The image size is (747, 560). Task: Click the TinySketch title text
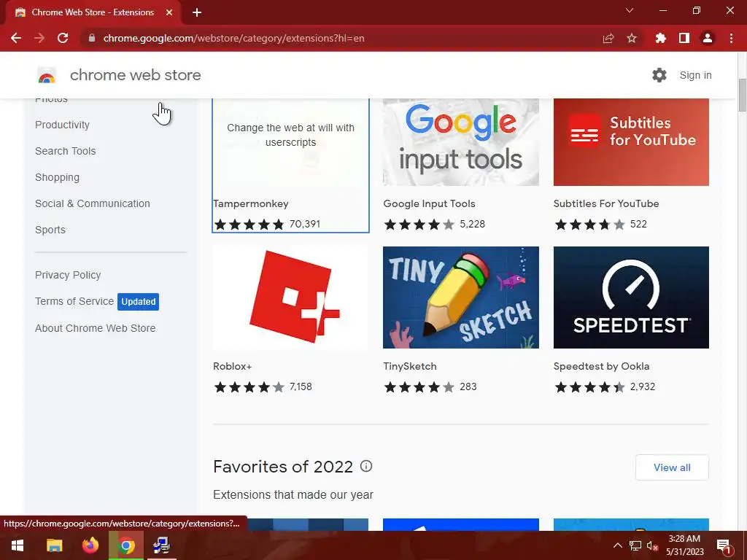[410, 366]
